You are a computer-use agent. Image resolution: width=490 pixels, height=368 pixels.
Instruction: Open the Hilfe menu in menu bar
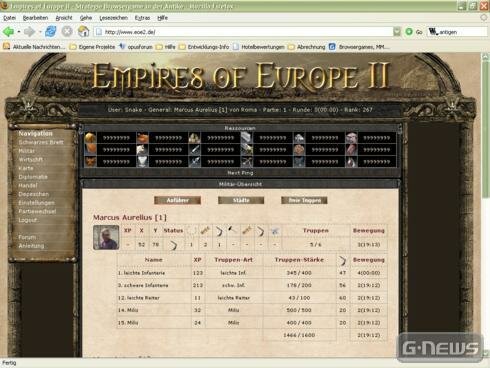[x=162, y=18]
